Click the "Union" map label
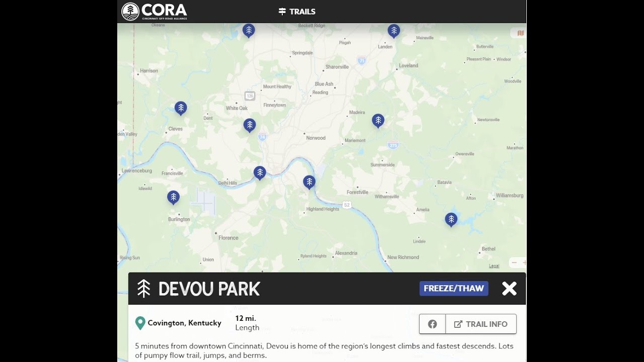The height and width of the screenshot is (362, 644). (208, 260)
